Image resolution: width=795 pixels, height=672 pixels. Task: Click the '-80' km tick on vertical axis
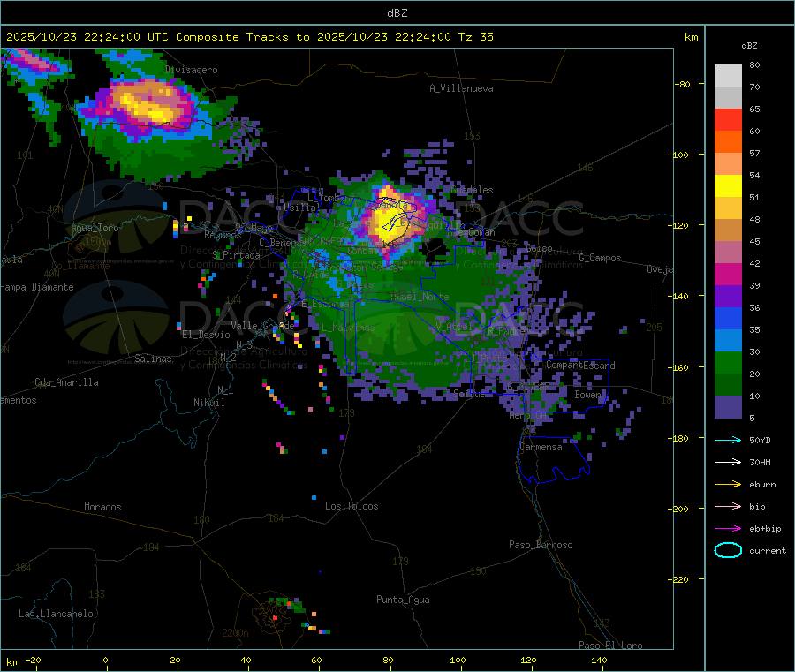click(683, 84)
